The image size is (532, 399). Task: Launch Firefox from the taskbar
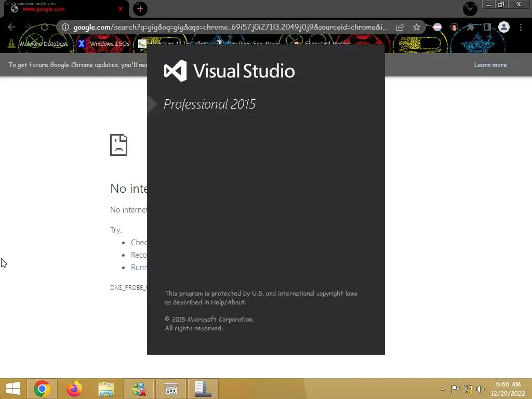(74, 389)
